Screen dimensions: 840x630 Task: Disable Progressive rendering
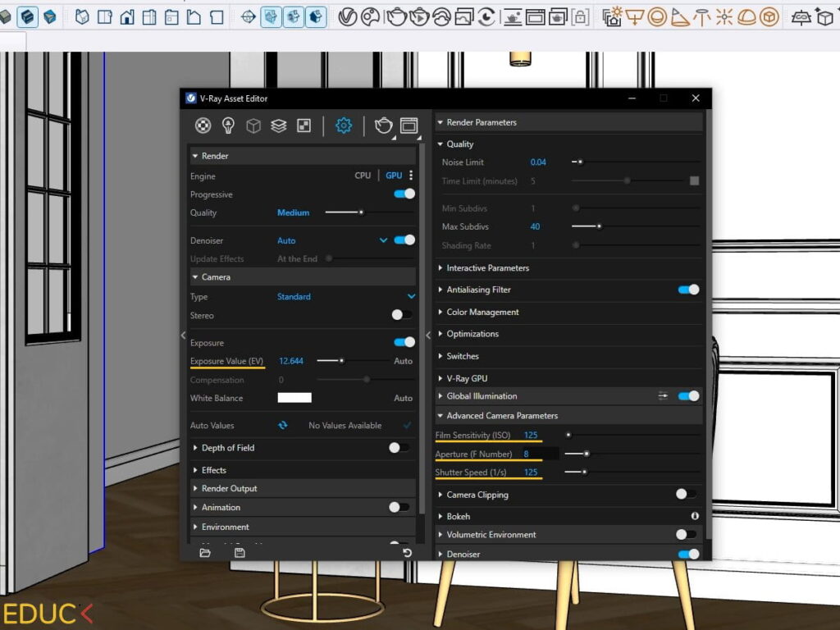[404, 194]
